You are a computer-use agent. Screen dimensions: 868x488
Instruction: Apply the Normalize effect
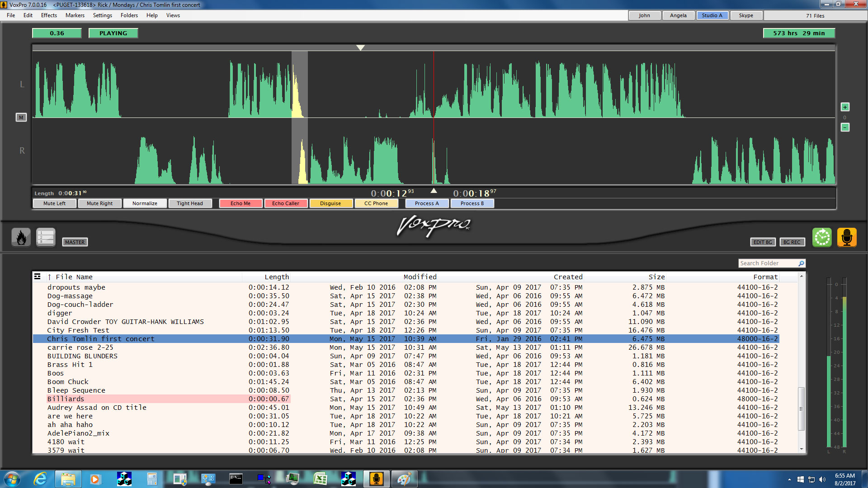pos(145,203)
